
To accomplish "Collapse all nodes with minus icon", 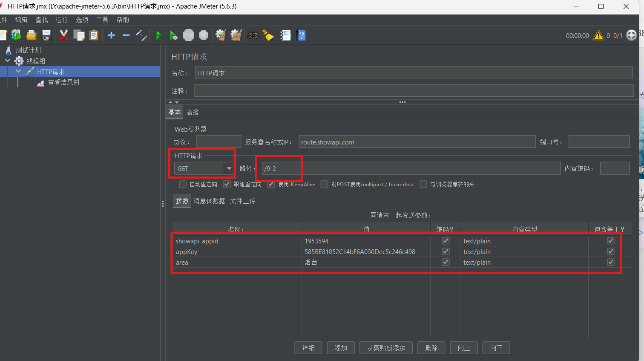I will click(126, 35).
